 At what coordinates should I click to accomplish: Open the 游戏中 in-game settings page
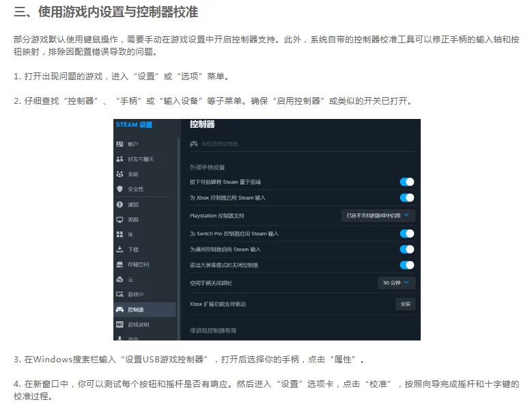(145, 295)
